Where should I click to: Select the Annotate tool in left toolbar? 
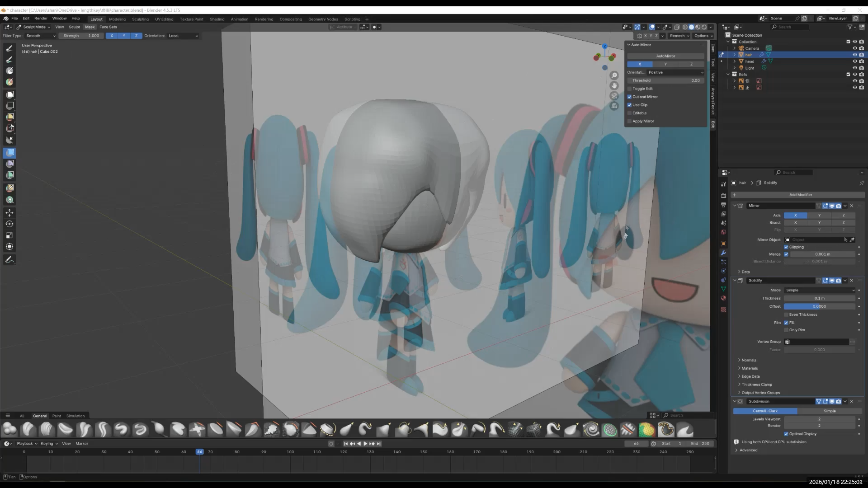coord(9,260)
